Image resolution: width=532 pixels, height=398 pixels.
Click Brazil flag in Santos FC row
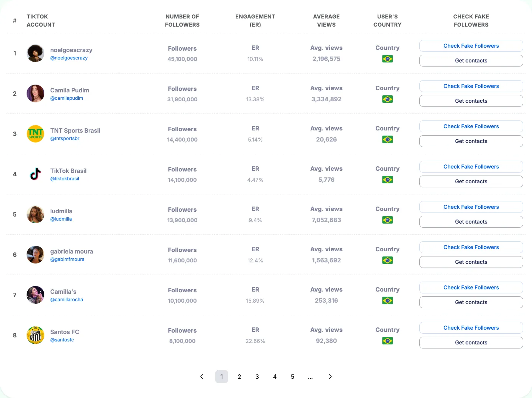point(388,341)
